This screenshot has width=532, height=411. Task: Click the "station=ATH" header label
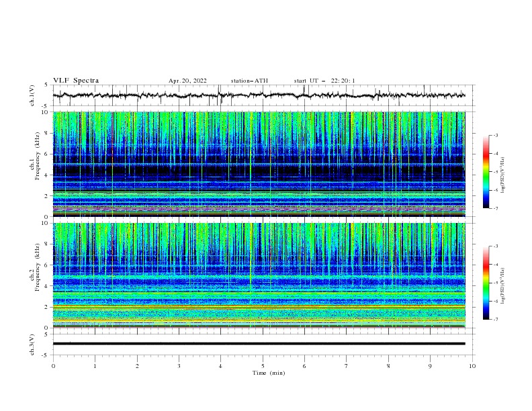pos(249,81)
